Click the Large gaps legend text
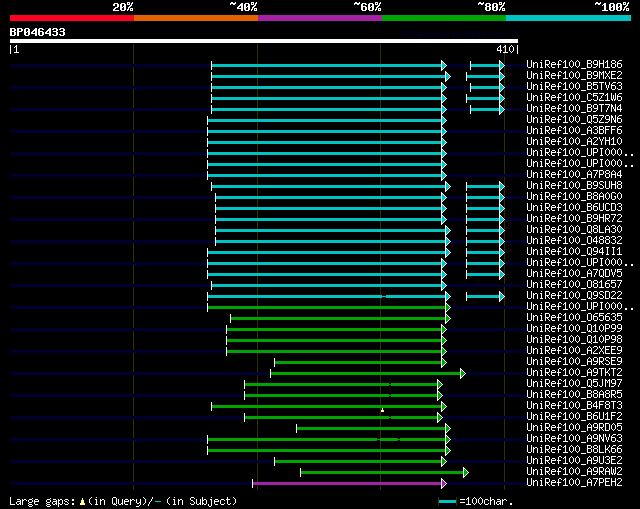 [x=123, y=501]
